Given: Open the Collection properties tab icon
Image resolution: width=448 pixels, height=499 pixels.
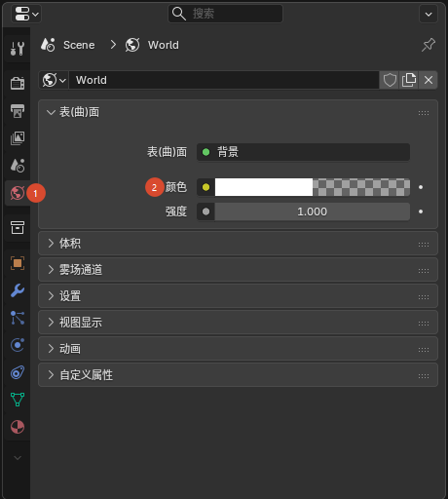Looking at the screenshot, I should [18, 228].
